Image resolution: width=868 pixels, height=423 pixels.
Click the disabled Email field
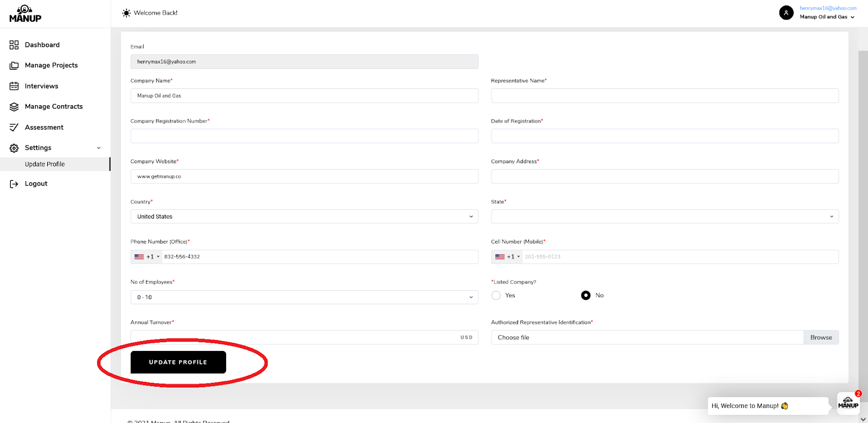coord(304,62)
